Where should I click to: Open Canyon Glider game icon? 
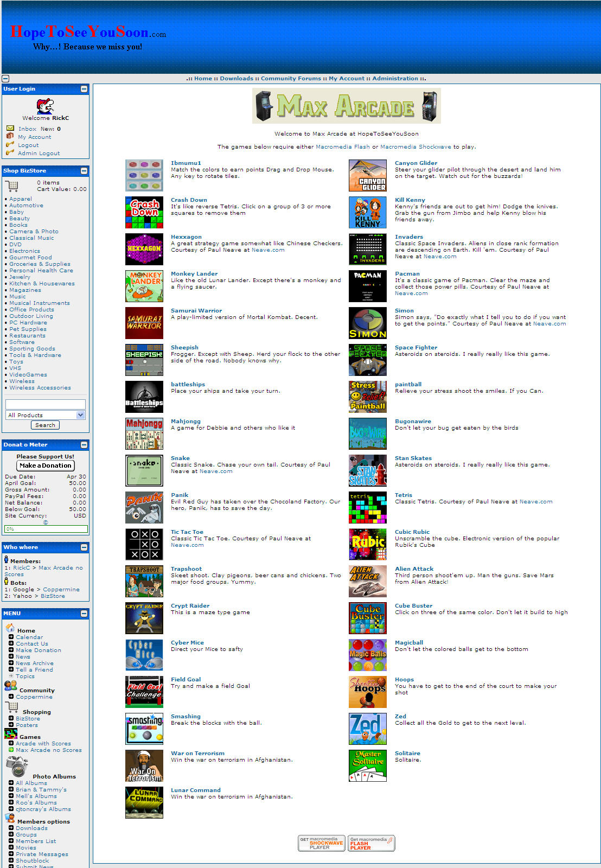click(x=368, y=176)
